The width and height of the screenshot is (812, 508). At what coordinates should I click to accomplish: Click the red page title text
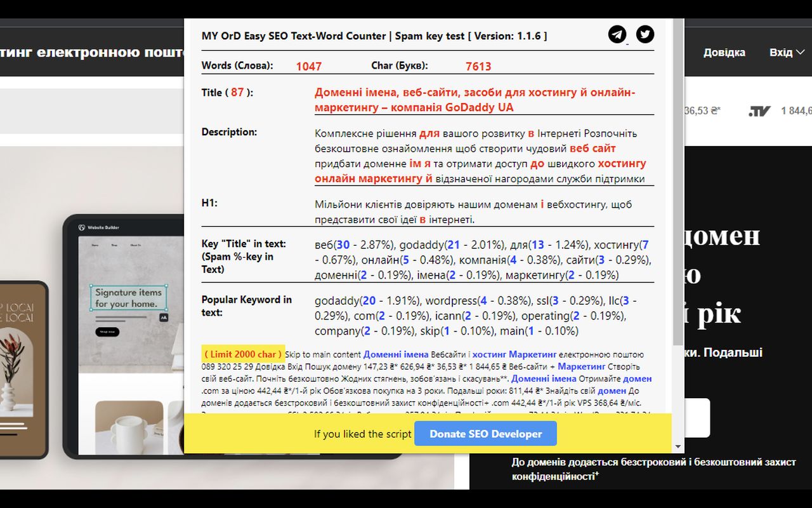coord(475,100)
